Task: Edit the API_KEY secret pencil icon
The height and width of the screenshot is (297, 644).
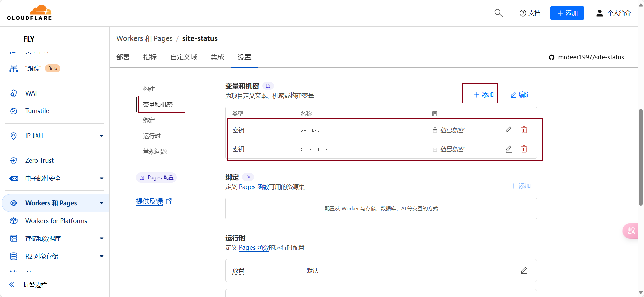Action: coord(509,130)
